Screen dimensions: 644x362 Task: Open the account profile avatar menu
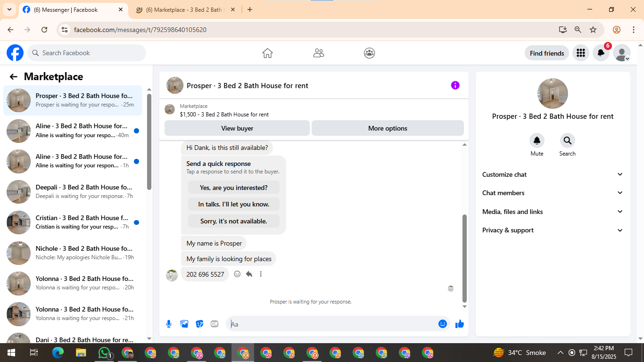(x=622, y=53)
